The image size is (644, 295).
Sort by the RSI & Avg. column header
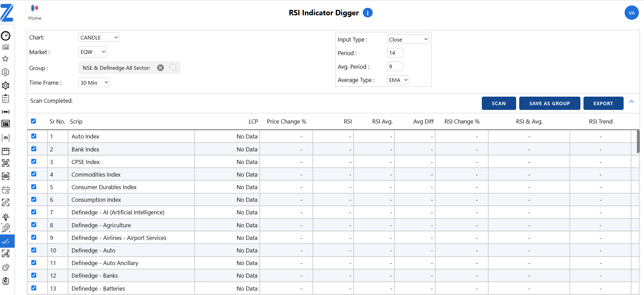pos(529,121)
